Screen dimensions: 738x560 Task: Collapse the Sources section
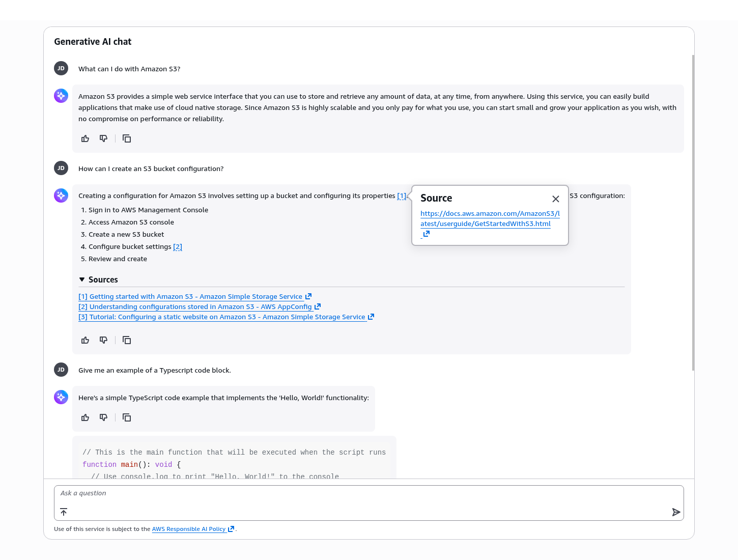click(82, 279)
